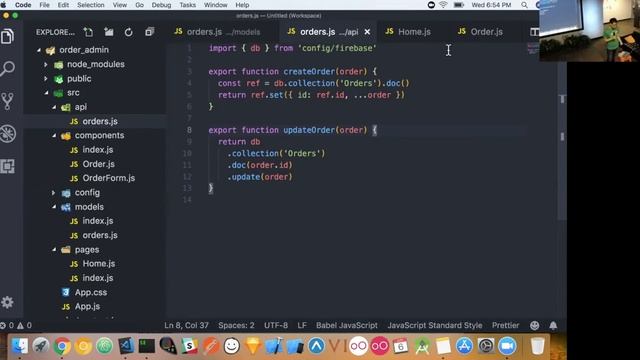This screenshot has height=360, width=640.
Task: Open the Trash in the Dock
Action: click(x=538, y=346)
